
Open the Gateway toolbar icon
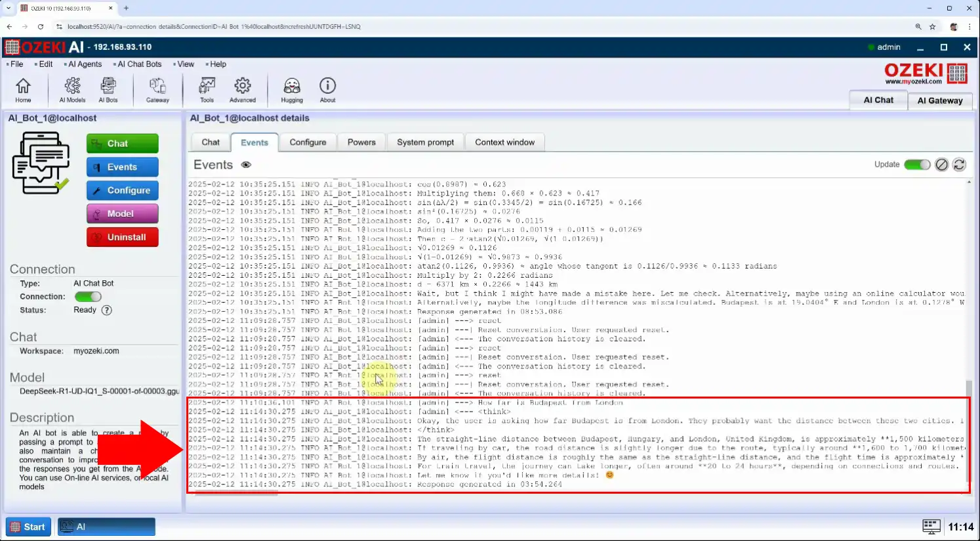click(x=157, y=90)
